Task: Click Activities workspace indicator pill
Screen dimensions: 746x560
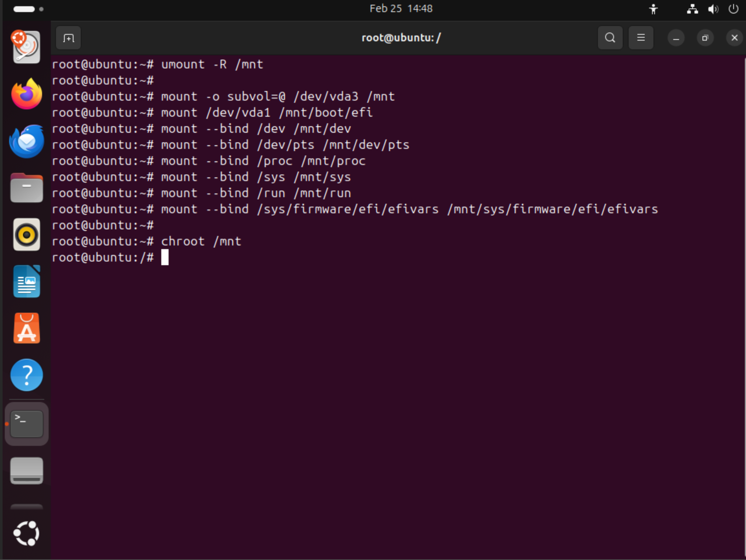Action: click(24, 9)
